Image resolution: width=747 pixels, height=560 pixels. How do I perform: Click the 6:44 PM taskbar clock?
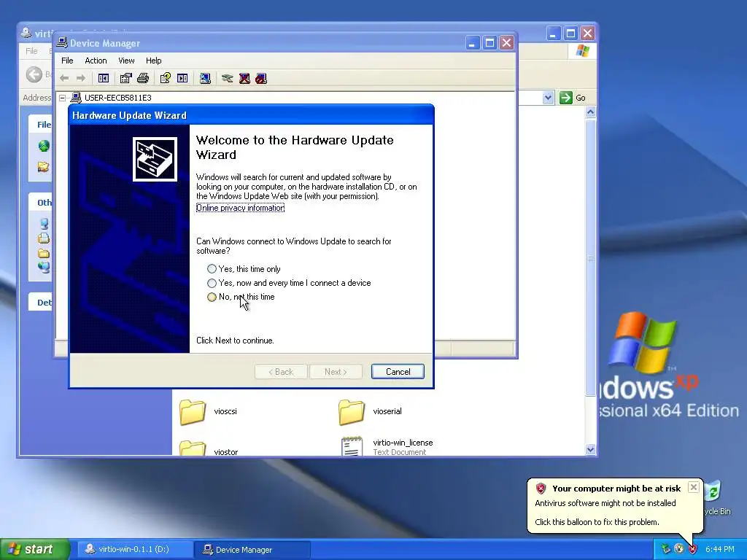pyautogui.click(x=720, y=550)
